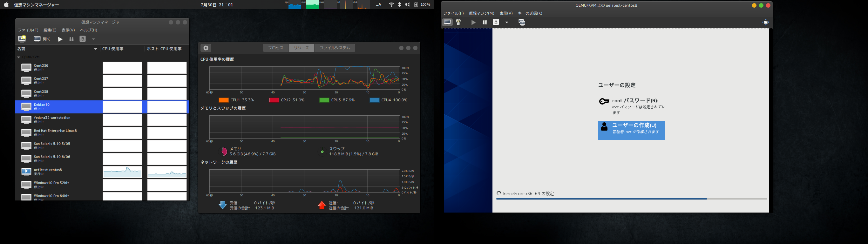Change CPU1 orange graph color
This screenshot has height=244, width=868.
223,100
